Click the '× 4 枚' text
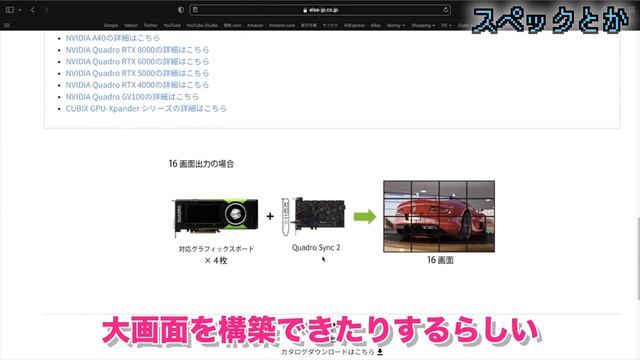 click(216, 261)
